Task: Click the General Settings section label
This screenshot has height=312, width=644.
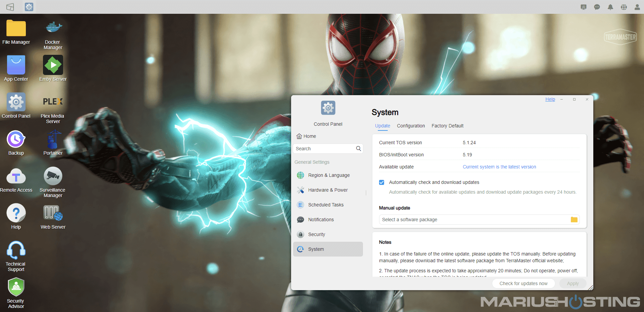Action: (x=312, y=162)
